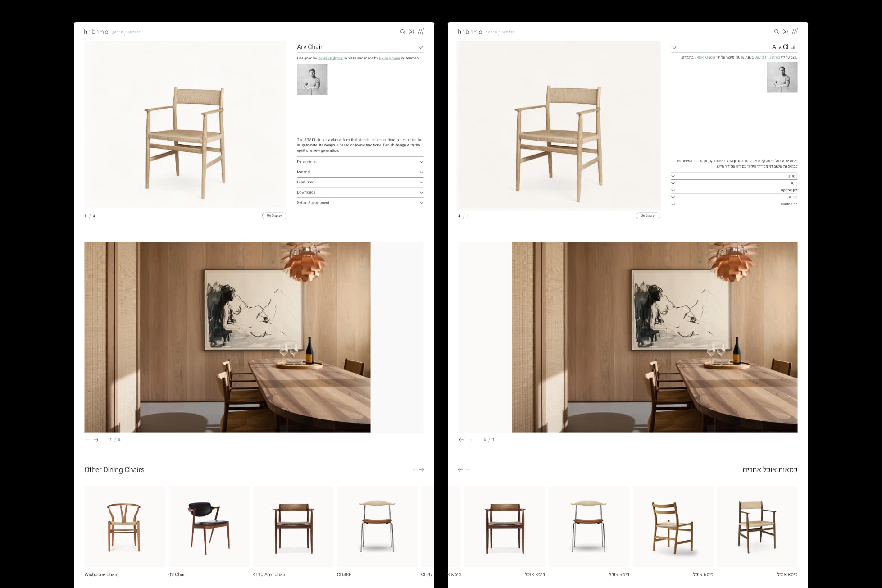Go to next interior photo on the left English page gallery
882x588 pixels.
point(96,440)
